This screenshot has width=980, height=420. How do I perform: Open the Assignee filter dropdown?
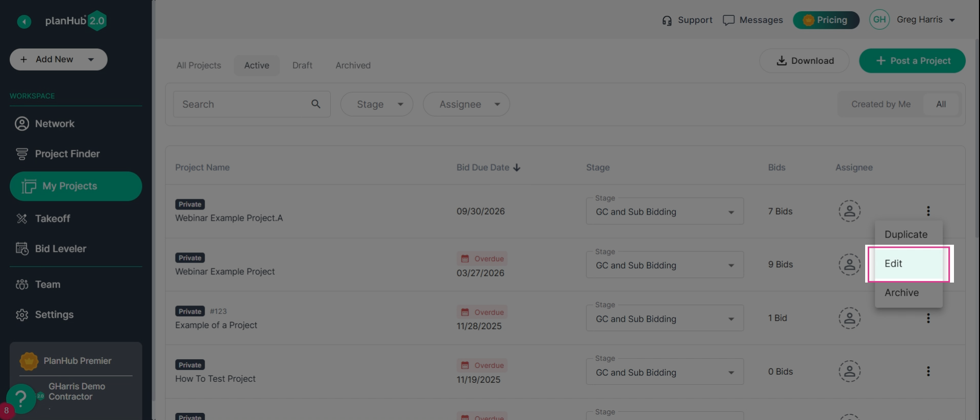pos(467,104)
